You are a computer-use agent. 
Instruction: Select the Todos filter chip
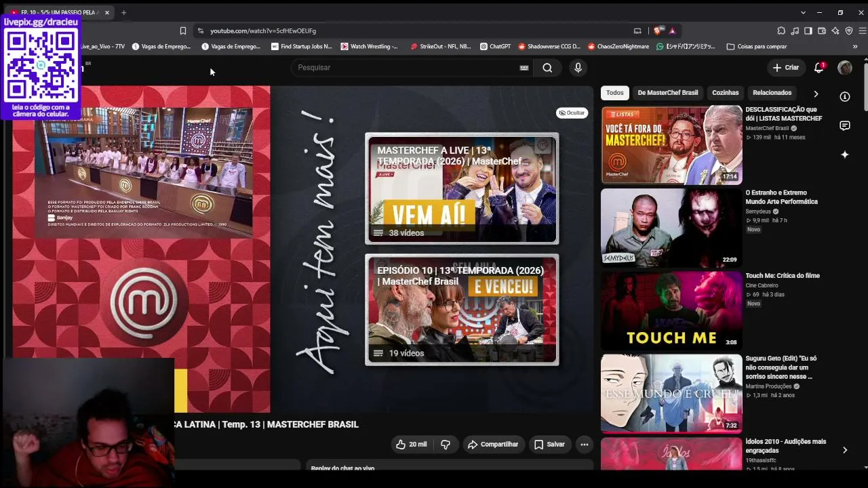[x=615, y=93]
